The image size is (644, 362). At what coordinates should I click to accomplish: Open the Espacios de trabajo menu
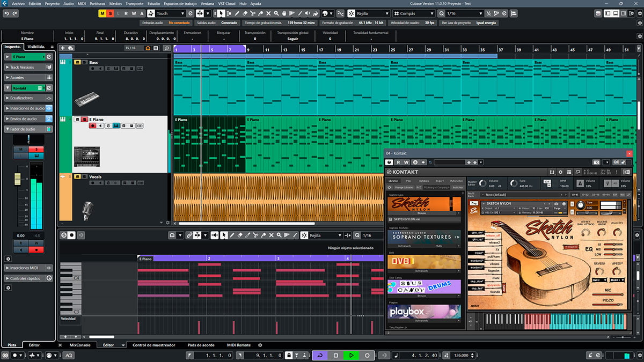coord(181,3)
